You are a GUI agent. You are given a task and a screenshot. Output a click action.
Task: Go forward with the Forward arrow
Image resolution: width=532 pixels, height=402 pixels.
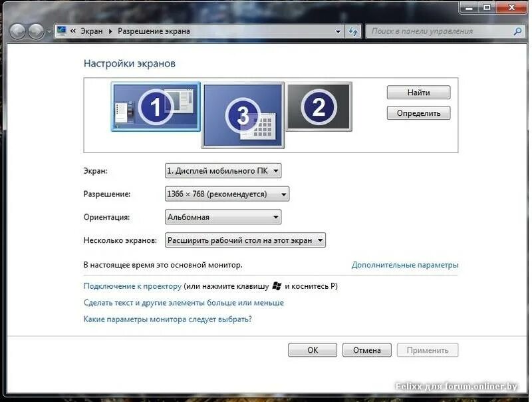pos(36,31)
